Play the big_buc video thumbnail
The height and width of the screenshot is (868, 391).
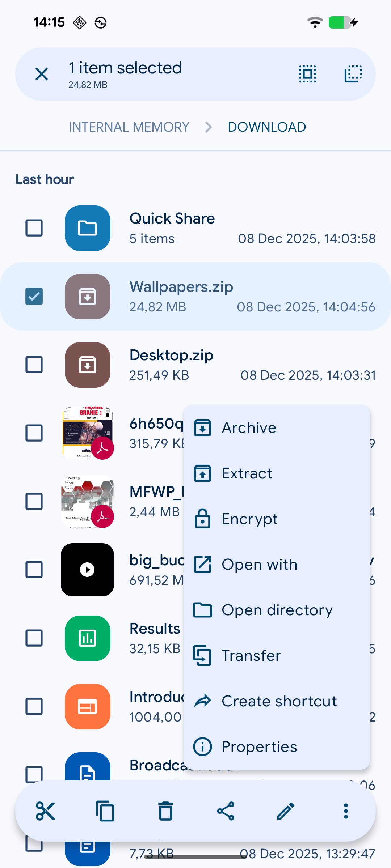pyautogui.click(x=87, y=570)
